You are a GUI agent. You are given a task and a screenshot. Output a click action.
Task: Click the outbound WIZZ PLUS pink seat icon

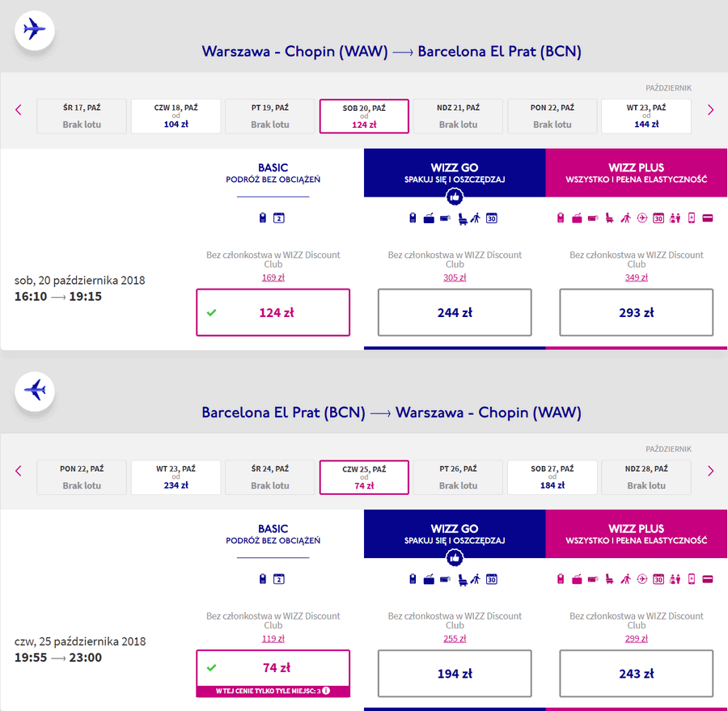610,218
